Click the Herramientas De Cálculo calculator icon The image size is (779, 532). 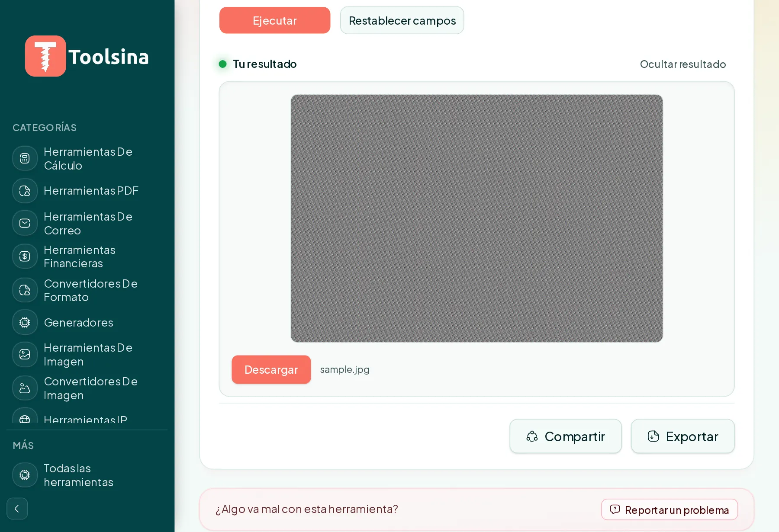coord(25,158)
